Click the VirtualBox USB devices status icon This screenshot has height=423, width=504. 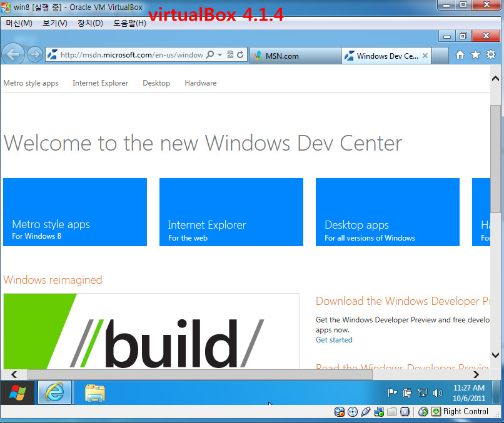(366, 411)
